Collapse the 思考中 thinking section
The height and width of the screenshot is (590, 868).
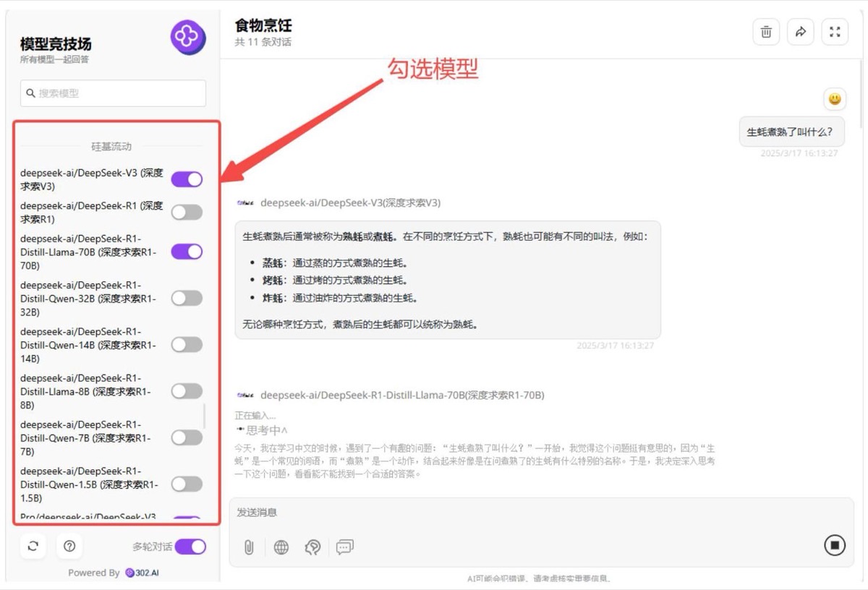pos(262,430)
